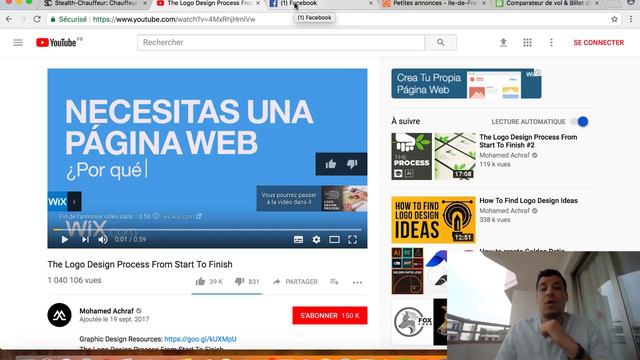Viewport: 640px width, 360px height.
Task: Focus the Rechercher search field
Action: coord(281,42)
